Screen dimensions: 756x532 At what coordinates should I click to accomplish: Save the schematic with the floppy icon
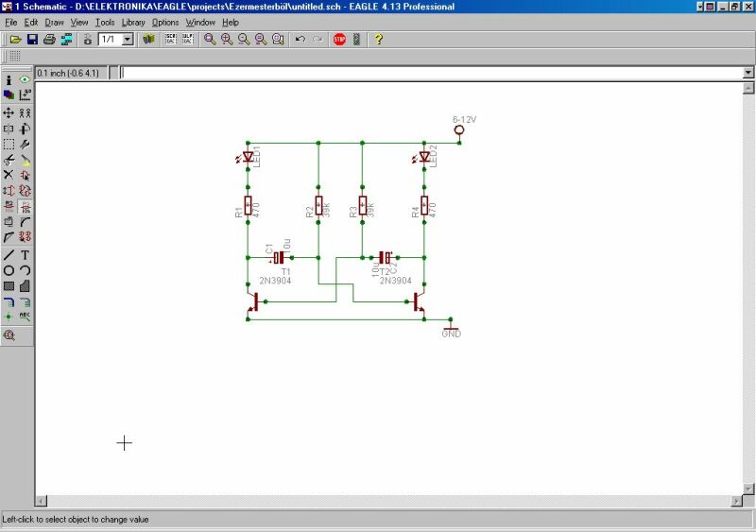tap(32, 40)
